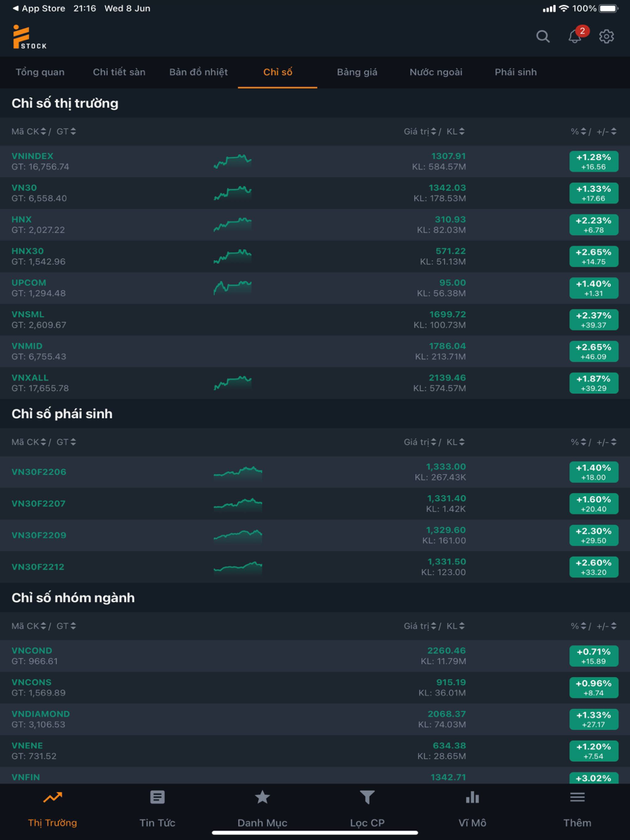Sort market indices by Mã CK
This screenshot has height=840, width=630.
pyautogui.click(x=29, y=132)
